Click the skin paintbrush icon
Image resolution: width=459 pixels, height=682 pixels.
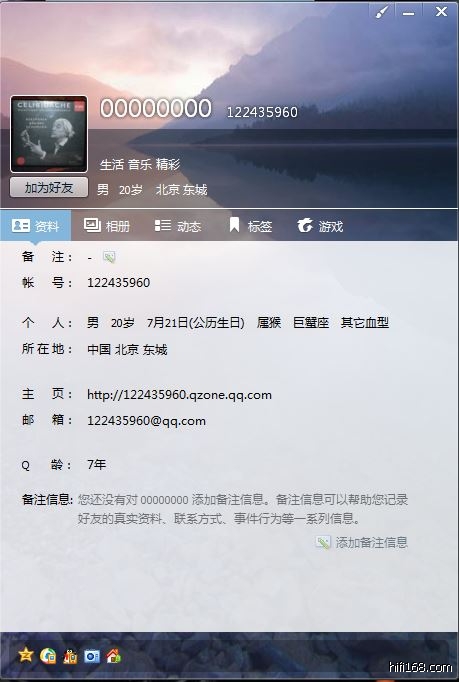pyautogui.click(x=382, y=12)
